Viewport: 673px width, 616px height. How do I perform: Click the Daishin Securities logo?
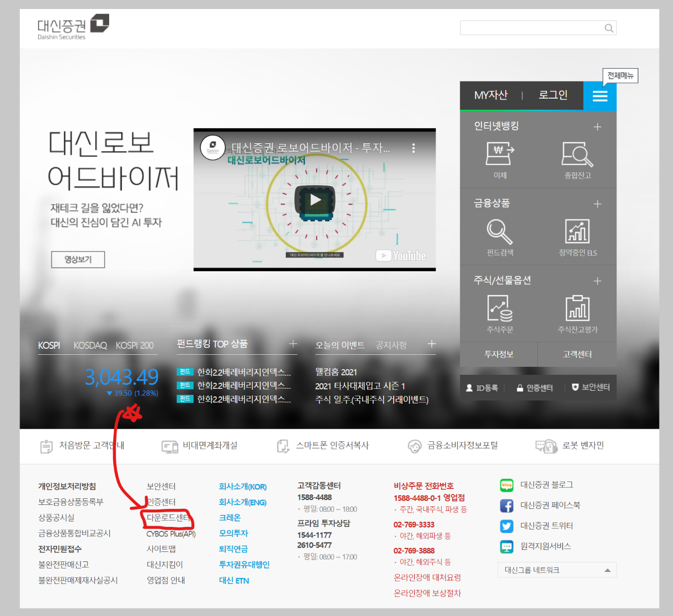click(x=73, y=27)
